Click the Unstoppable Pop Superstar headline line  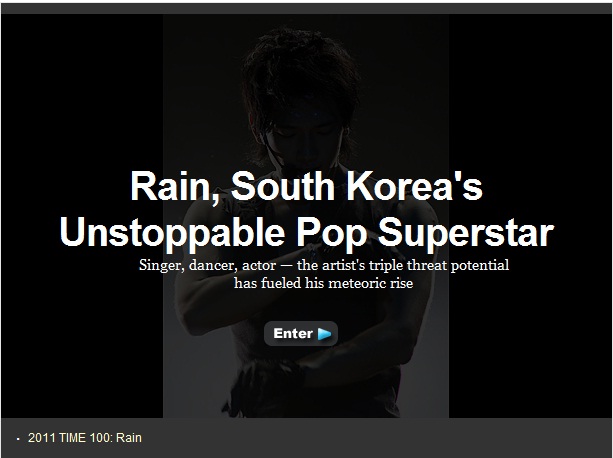(x=307, y=233)
